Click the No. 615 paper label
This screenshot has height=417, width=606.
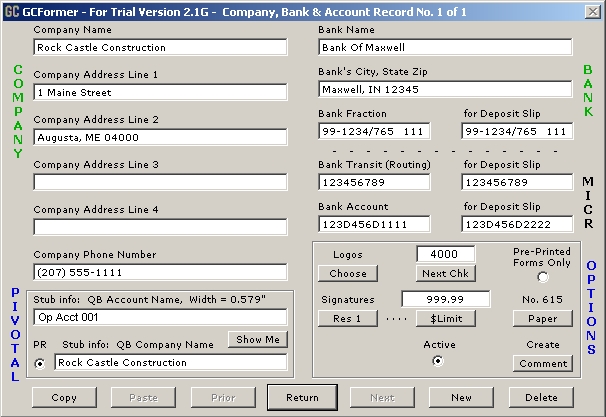click(x=543, y=300)
